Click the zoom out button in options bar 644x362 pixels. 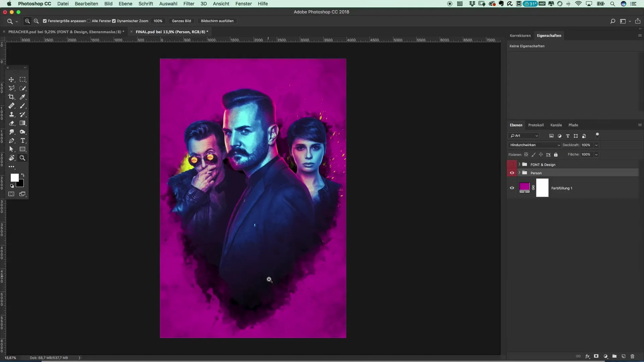point(36,21)
